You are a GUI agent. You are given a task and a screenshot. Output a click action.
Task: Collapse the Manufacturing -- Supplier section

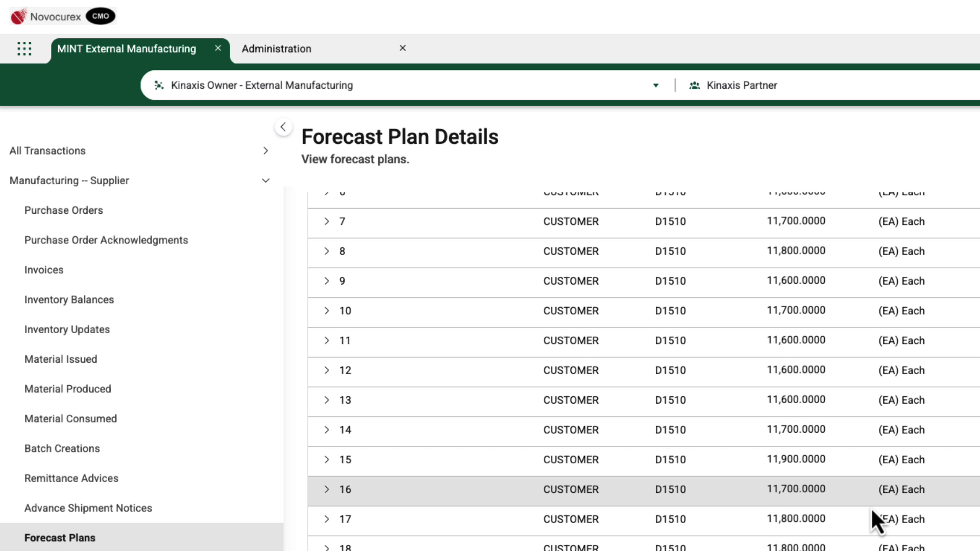point(265,180)
